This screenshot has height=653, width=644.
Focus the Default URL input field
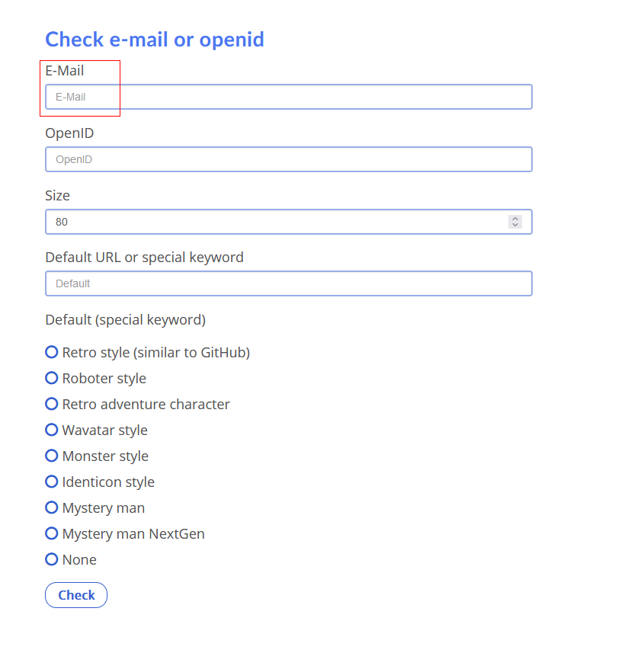click(288, 283)
